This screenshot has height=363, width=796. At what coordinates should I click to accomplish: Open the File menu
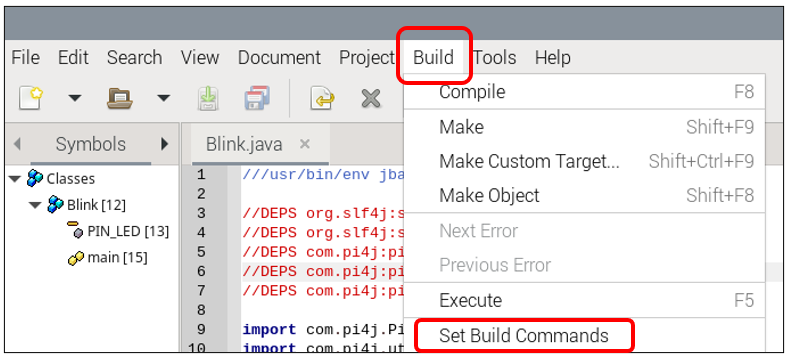click(x=25, y=57)
